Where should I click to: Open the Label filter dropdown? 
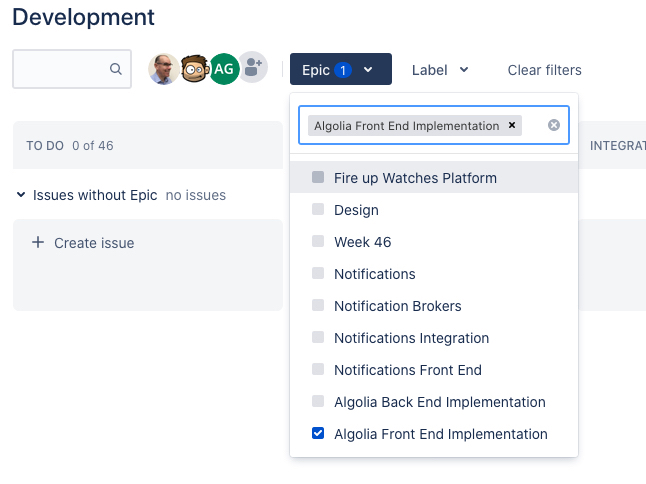(x=440, y=70)
